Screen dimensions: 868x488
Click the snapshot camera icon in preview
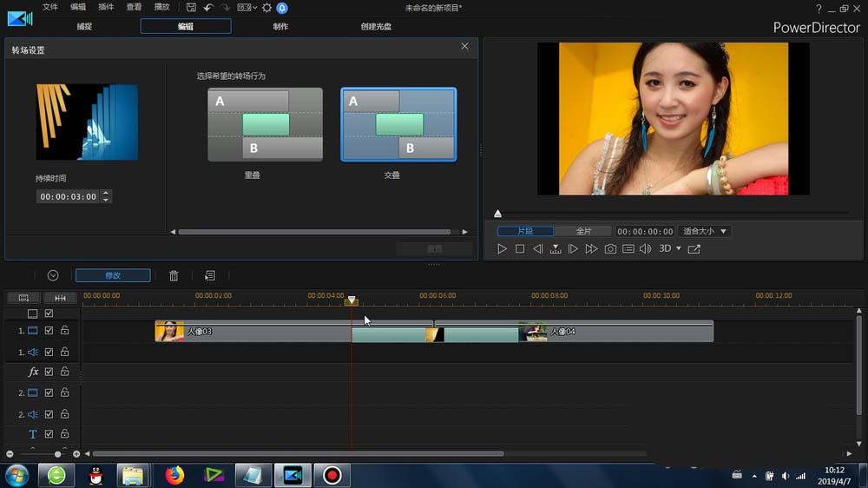click(x=610, y=249)
